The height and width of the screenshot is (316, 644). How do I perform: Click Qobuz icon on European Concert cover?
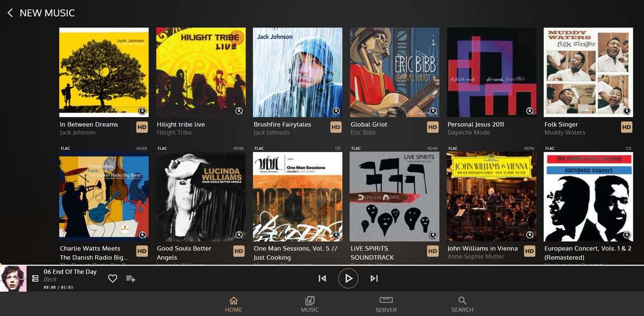(x=627, y=235)
